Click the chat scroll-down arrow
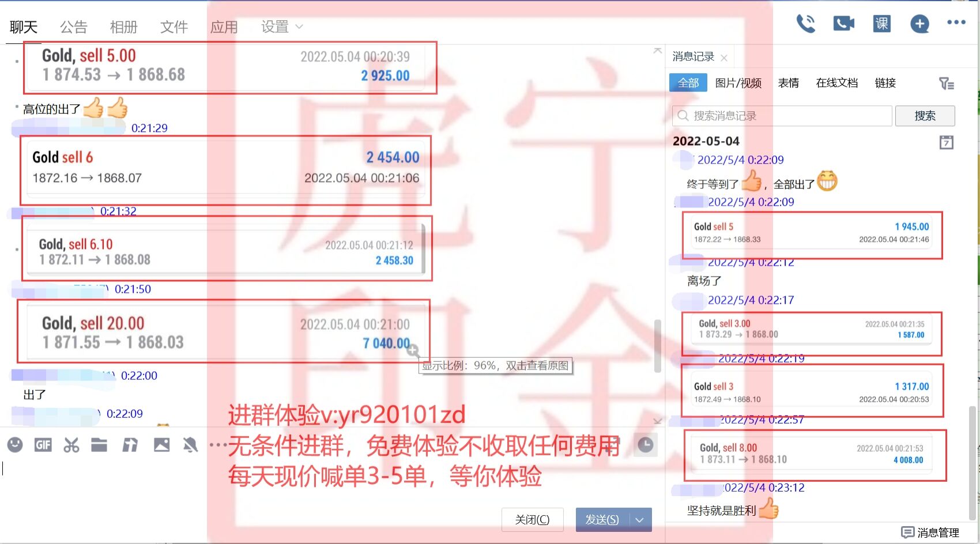The height and width of the screenshot is (544, 980). (658, 421)
